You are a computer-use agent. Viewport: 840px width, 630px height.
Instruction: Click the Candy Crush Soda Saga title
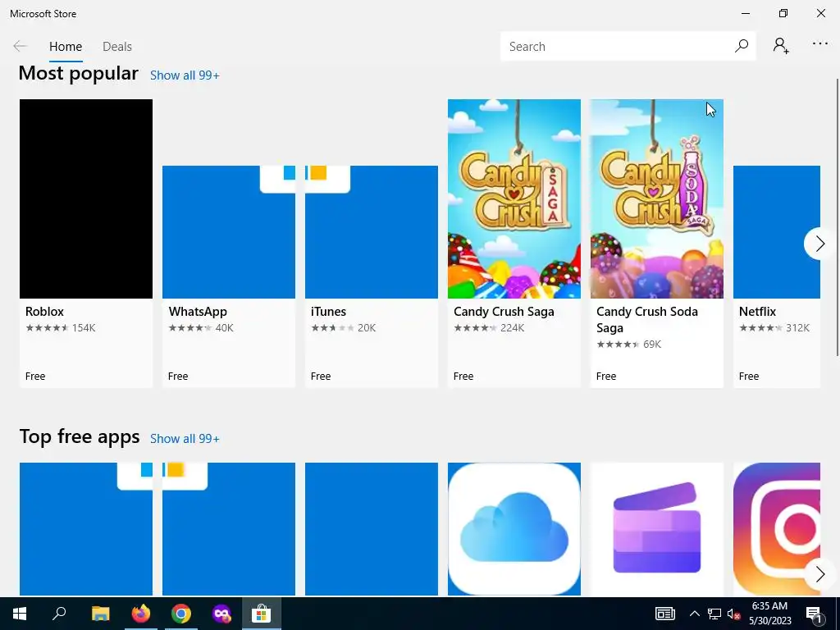[647, 319]
